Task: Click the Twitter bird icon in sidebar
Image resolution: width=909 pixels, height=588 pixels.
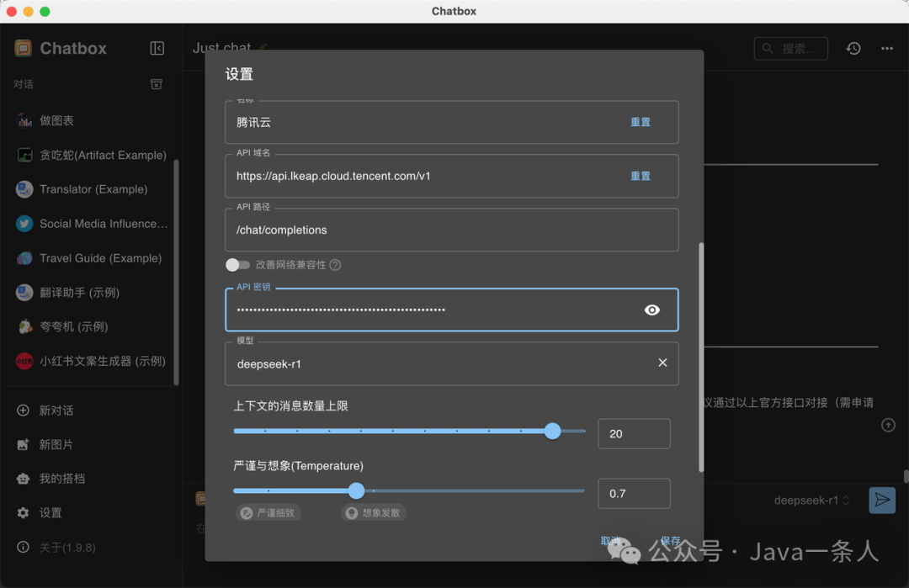Action: (x=24, y=224)
